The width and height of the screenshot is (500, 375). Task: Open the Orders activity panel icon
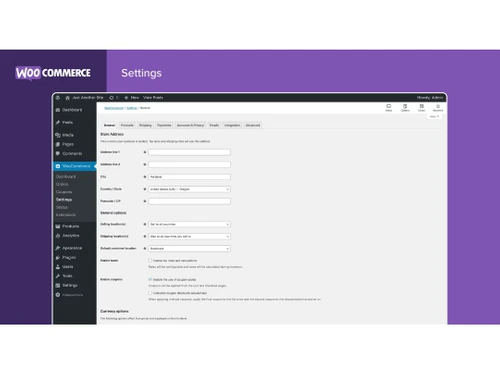(x=405, y=108)
